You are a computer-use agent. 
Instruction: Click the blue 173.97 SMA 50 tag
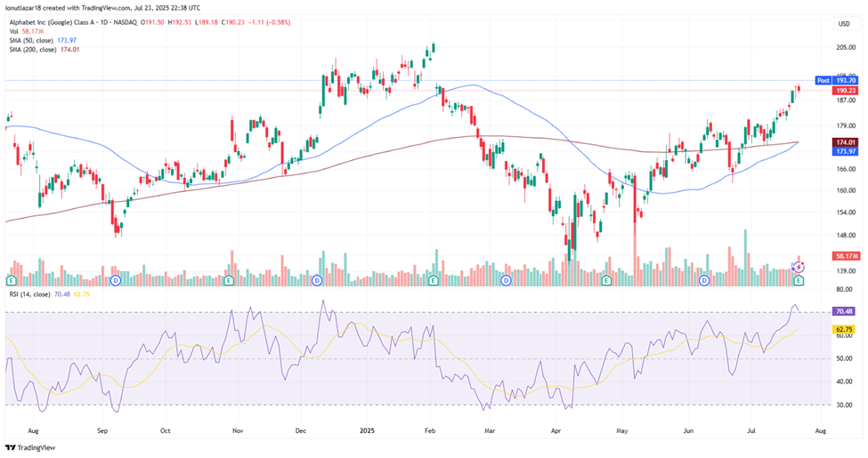(845, 152)
